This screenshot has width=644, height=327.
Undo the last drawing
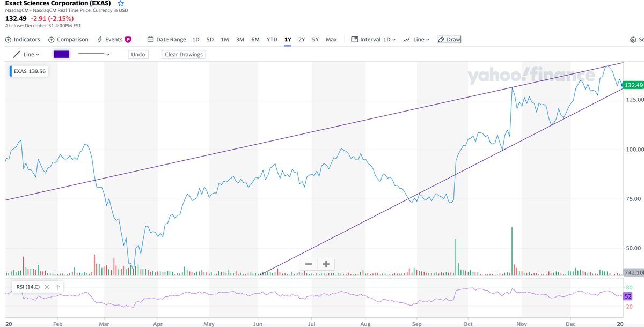(138, 54)
